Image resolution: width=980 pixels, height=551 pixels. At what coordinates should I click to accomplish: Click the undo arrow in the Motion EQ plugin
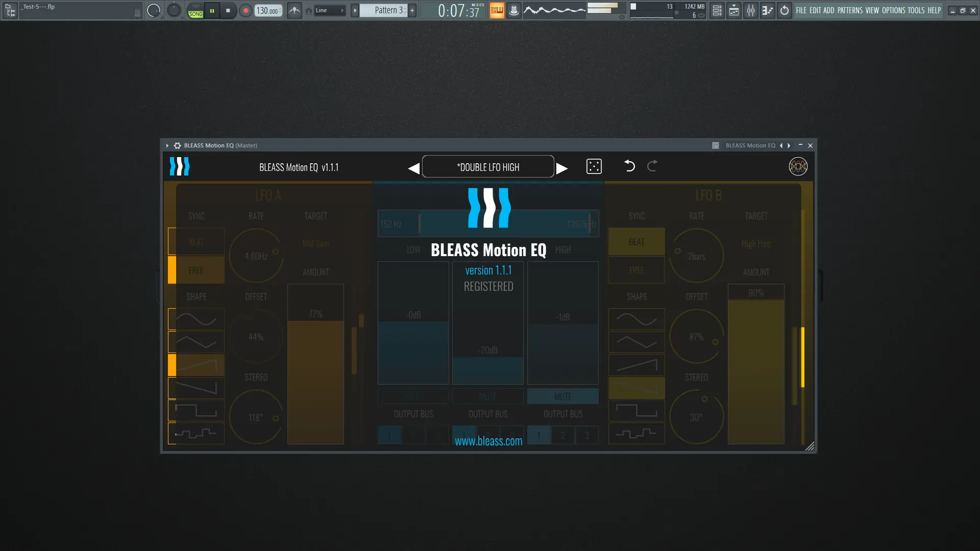pyautogui.click(x=629, y=166)
